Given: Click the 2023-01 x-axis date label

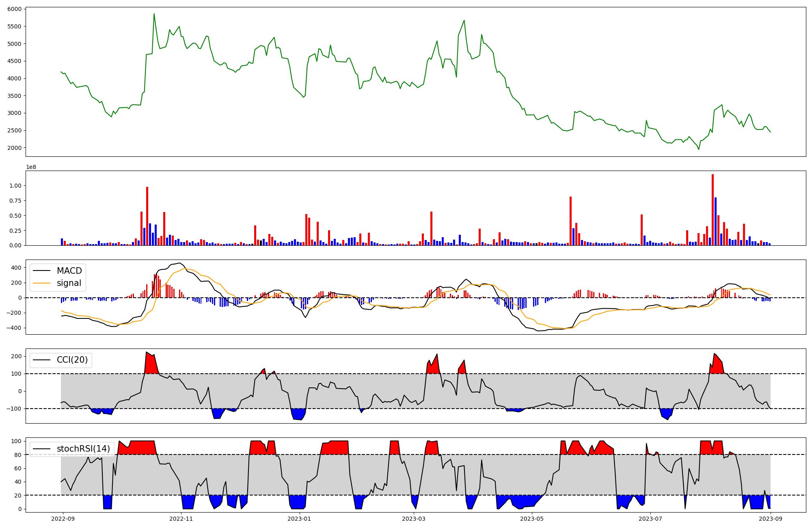Looking at the screenshot, I should pos(299,519).
